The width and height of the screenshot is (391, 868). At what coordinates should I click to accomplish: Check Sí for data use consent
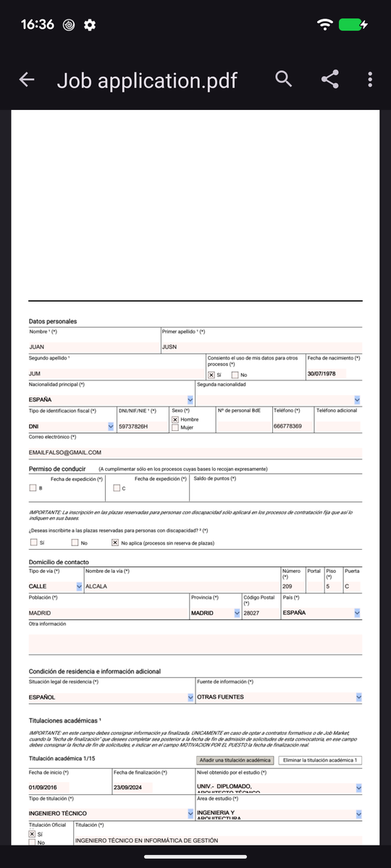[x=211, y=375]
